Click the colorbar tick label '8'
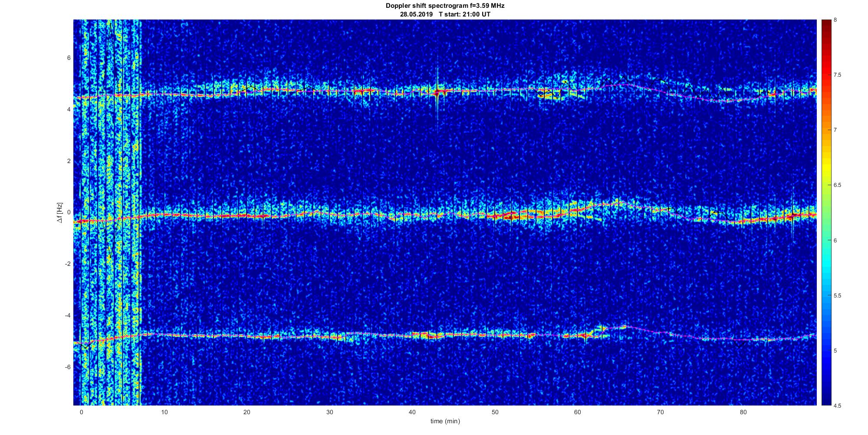 tap(835, 20)
